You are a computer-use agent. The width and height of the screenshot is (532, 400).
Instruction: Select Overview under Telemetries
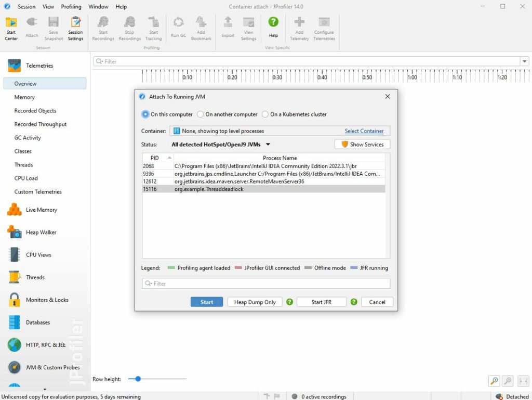coord(45,84)
